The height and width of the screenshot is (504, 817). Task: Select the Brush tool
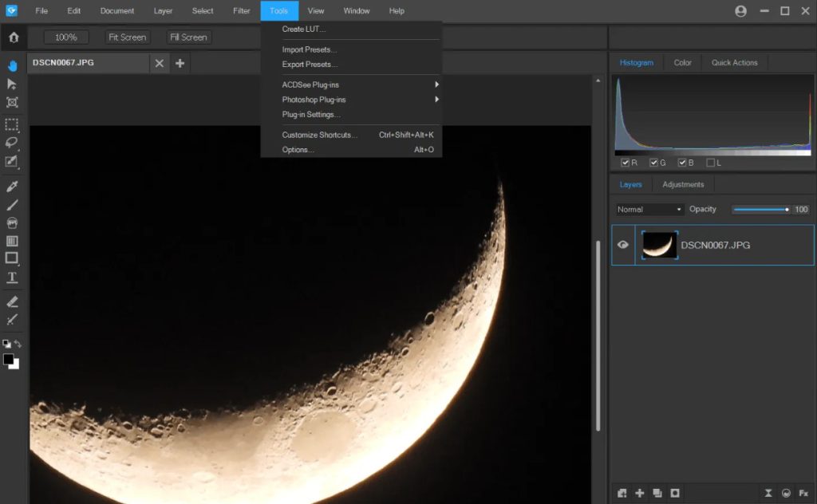12,205
